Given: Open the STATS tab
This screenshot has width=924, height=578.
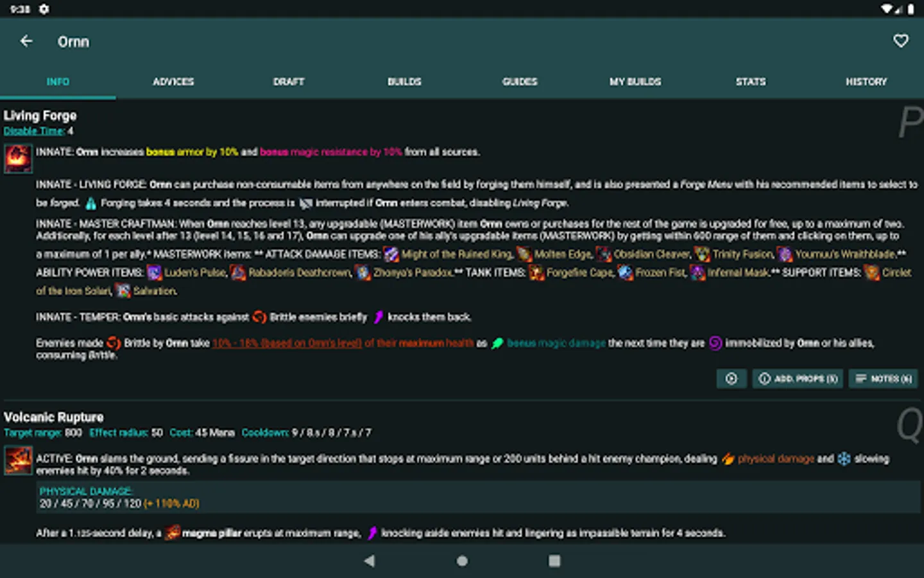Looking at the screenshot, I should point(751,82).
